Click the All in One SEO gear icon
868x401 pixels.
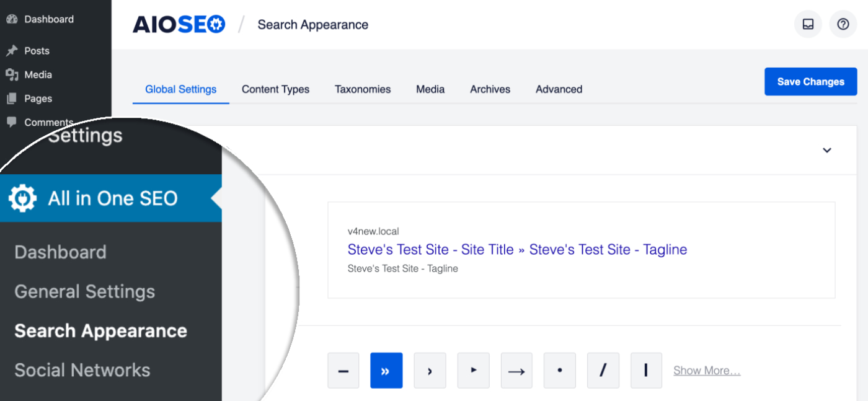click(x=23, y=198)
